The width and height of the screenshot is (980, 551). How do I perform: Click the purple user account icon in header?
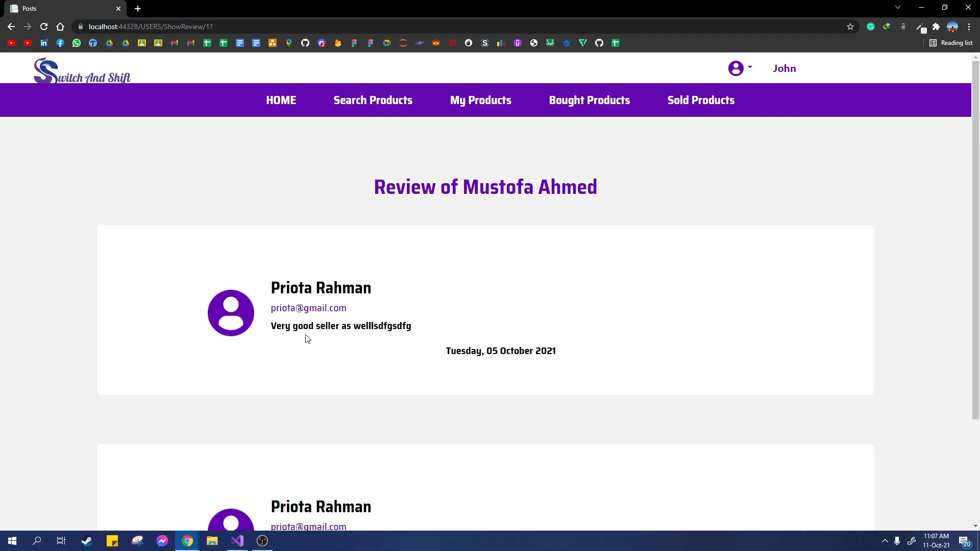pos(736,68)
